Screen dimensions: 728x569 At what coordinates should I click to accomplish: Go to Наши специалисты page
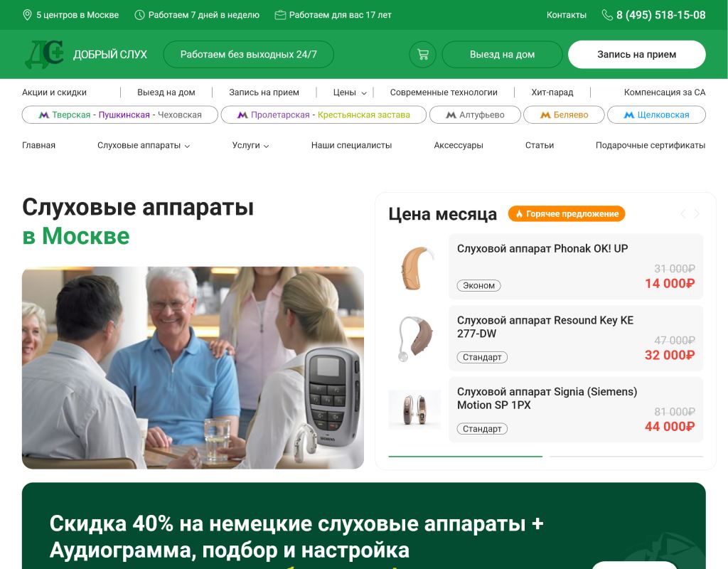click(351, 145)
